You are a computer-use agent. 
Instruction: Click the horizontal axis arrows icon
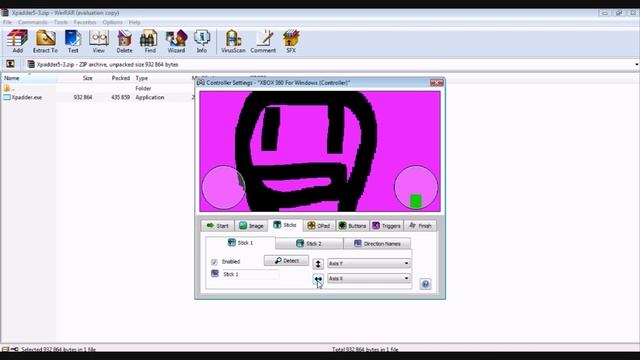tap(318, 279)
